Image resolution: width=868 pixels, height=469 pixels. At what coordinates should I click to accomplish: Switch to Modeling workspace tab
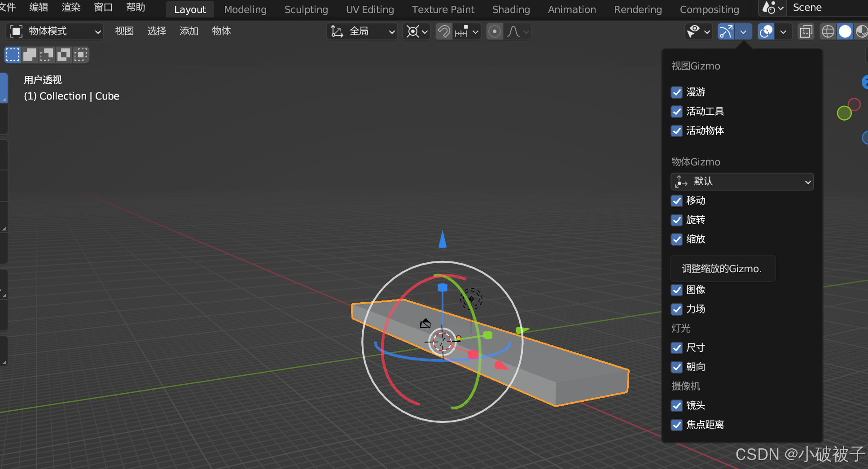[x=245, y=9]
